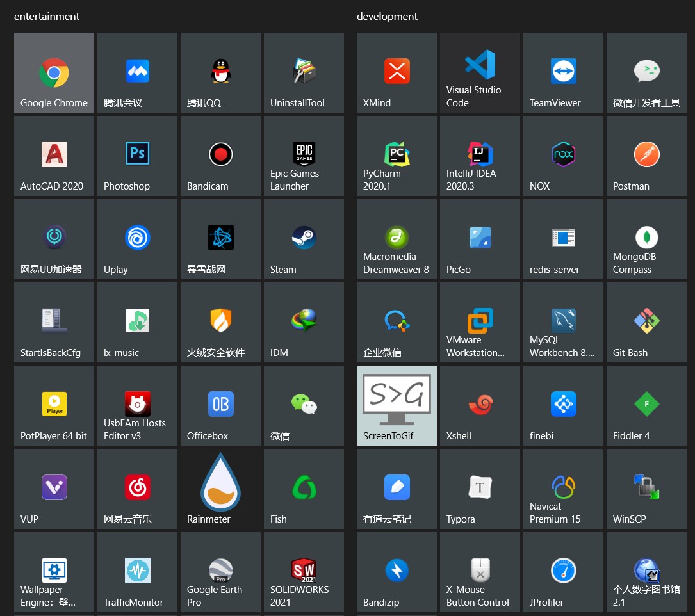Click the development group header
The image size is (695, 616).
(x=387, y=17)
